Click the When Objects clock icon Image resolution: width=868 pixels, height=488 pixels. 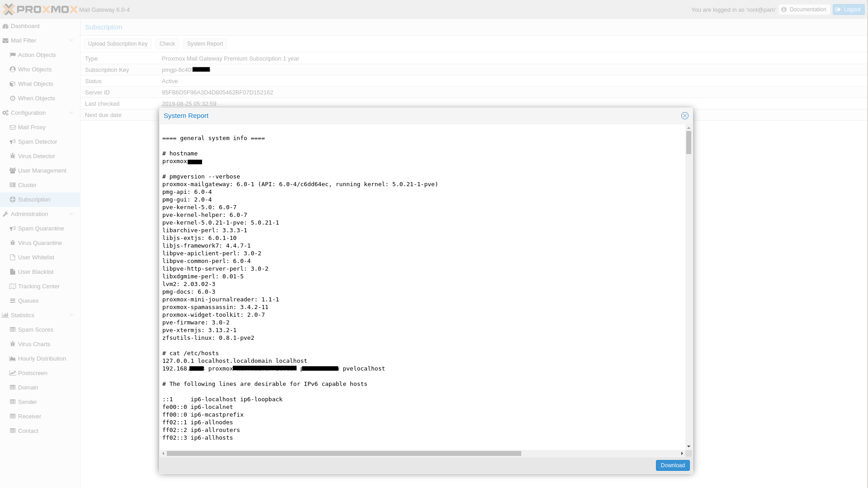coord(13,99)
